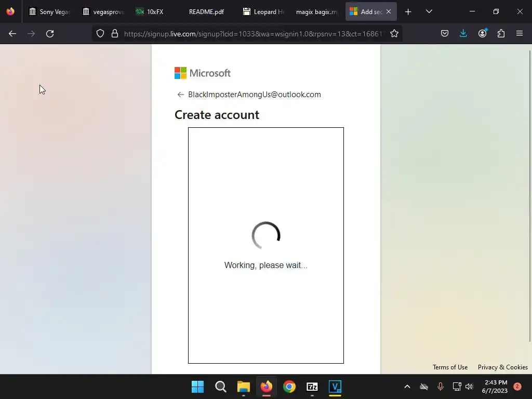Go back using the browser back arrow
The height and width of the screenshot is (399, 532).
point(12,34)
